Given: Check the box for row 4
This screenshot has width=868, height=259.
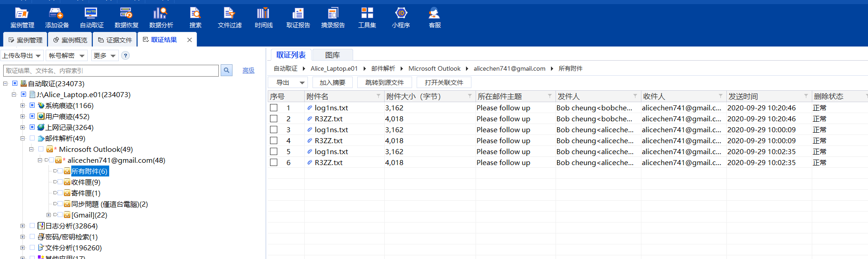Looking at the screenshot, I should point(274,140).
